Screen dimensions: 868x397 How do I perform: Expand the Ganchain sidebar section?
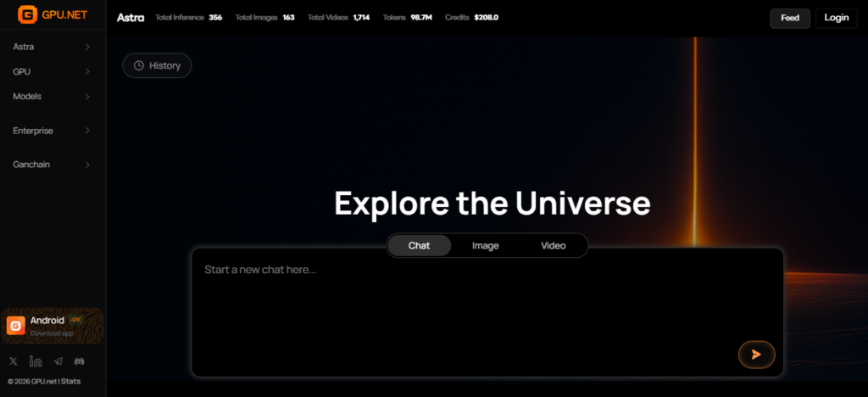52,164
